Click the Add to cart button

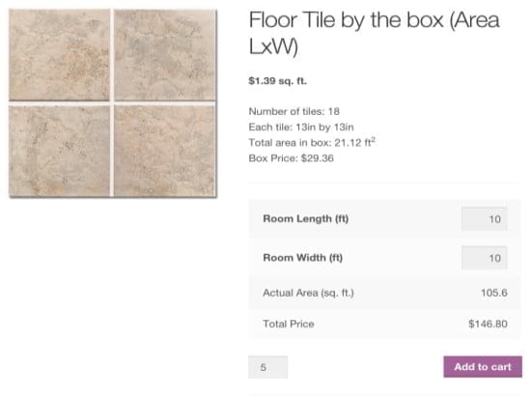pos(483,367)
